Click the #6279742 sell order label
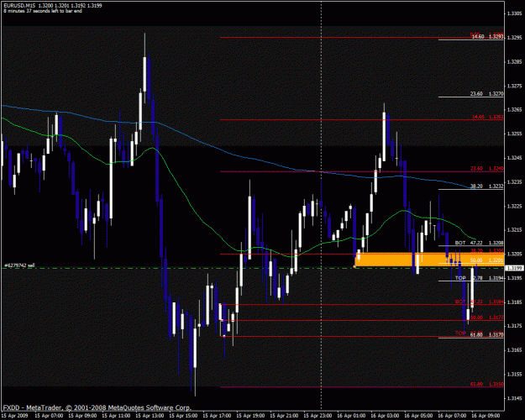525x420 pixels. (19, 265)
